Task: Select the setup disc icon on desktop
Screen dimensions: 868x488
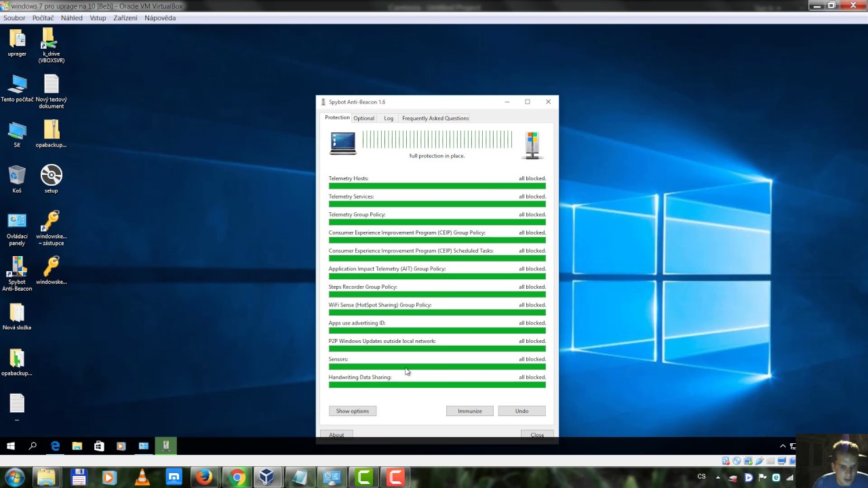Action: [x=52, y=180]
